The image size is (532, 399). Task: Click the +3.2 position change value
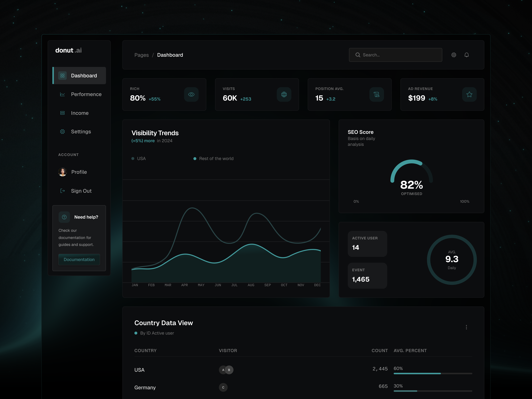point(331,99)
